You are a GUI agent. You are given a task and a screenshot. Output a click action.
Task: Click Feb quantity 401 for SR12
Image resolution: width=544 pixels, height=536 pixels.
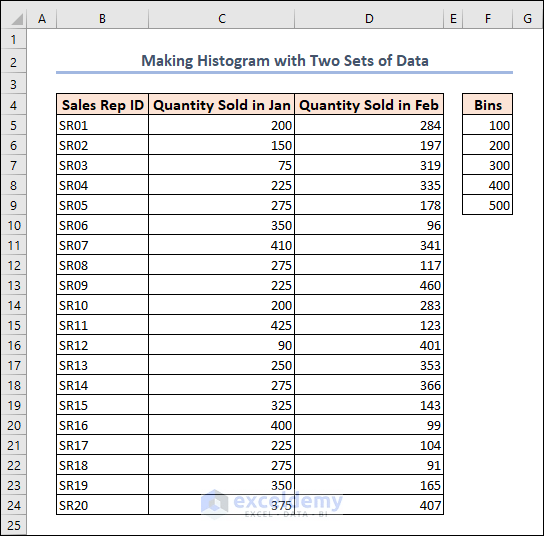coord(369,345)
